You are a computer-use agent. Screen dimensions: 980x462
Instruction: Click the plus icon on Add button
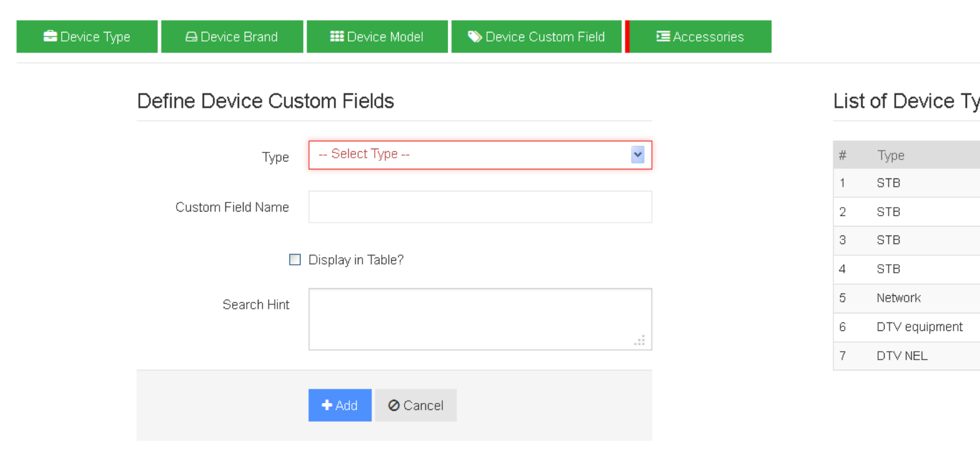(327, 405)
